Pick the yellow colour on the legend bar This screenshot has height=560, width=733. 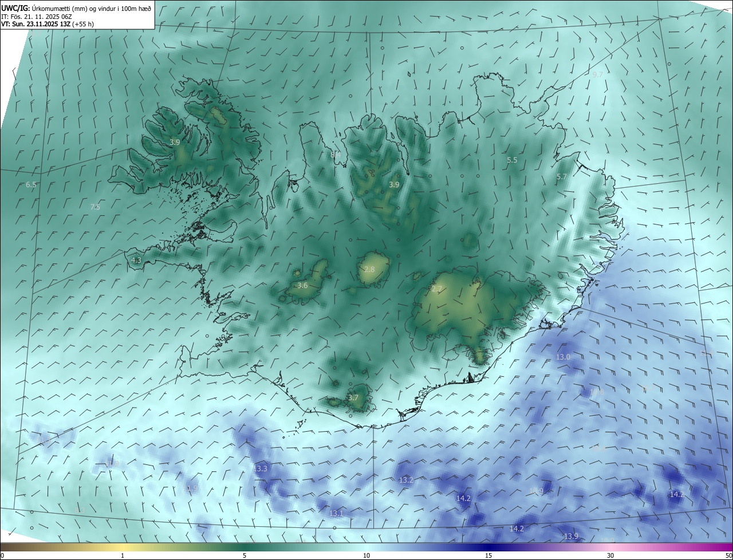pos(123,547)
